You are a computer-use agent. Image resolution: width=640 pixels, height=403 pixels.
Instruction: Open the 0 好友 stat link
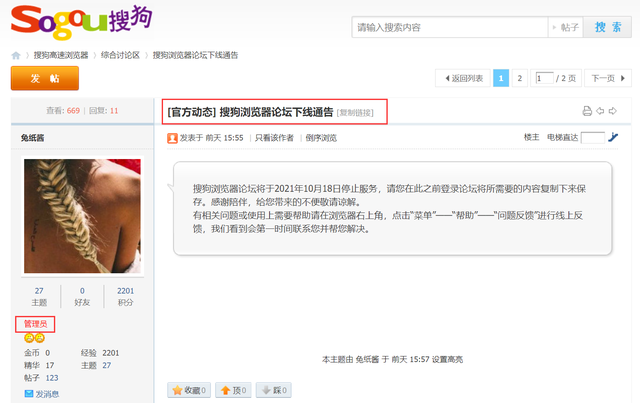pyautogui.click(x=82, y=296)
